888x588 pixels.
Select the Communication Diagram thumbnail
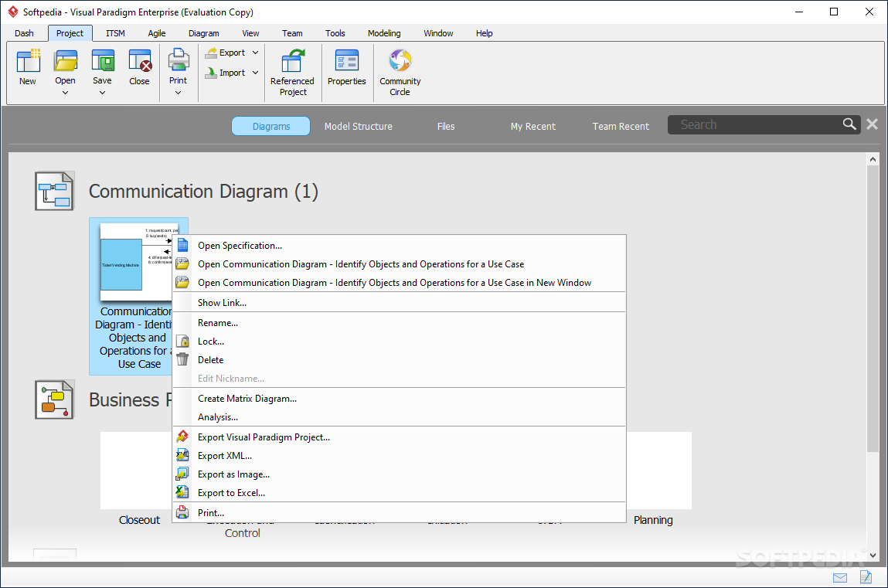136,262
